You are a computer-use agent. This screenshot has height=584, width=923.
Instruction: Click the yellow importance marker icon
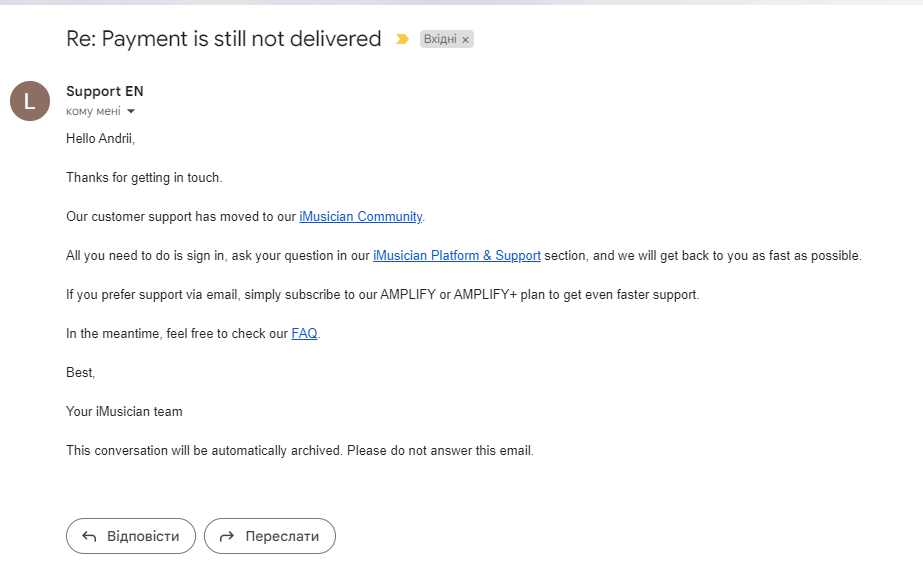click(402, 39)
